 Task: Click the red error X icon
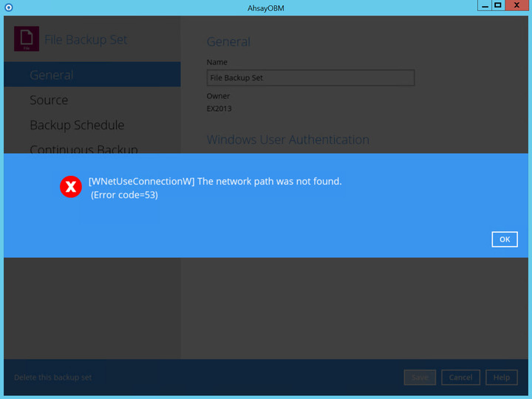pos(71,187)
